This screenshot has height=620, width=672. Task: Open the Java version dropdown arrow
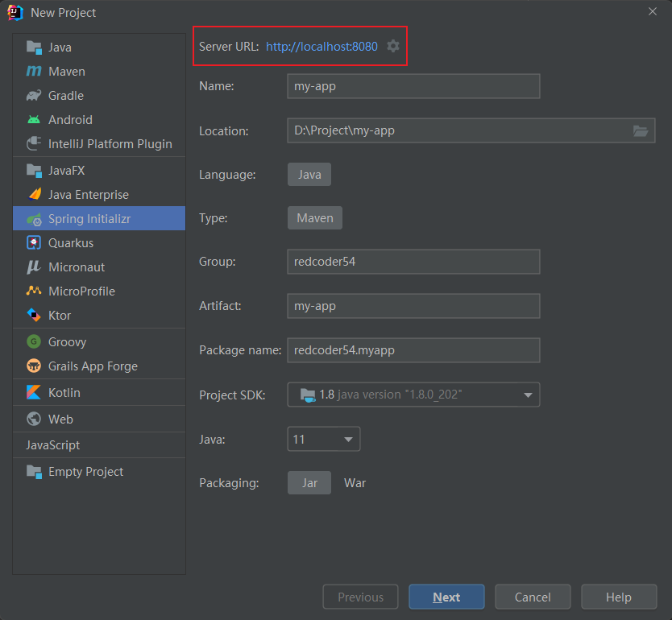(x=348, y=440)
